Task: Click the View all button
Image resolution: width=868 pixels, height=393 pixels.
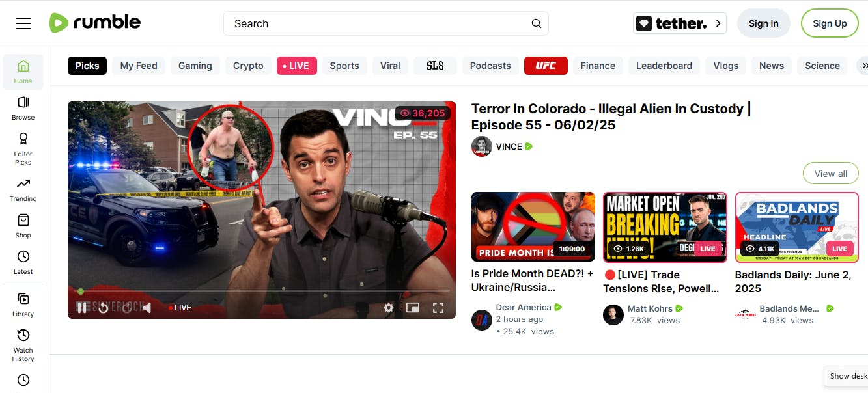Action: coord(831,174)
